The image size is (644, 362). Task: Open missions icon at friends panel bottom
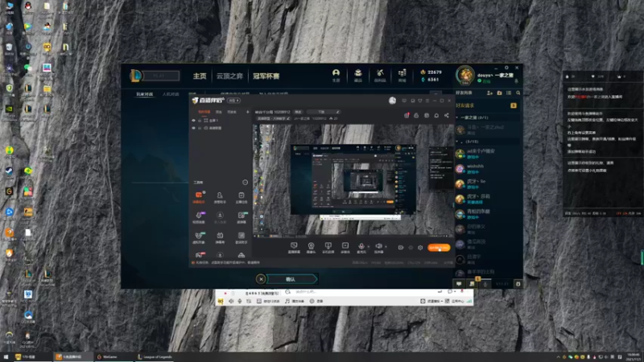[473, 284]
